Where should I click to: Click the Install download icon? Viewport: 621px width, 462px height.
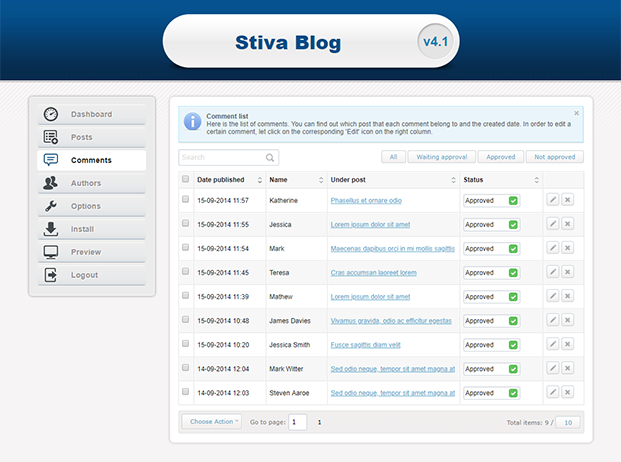(51, 229)
